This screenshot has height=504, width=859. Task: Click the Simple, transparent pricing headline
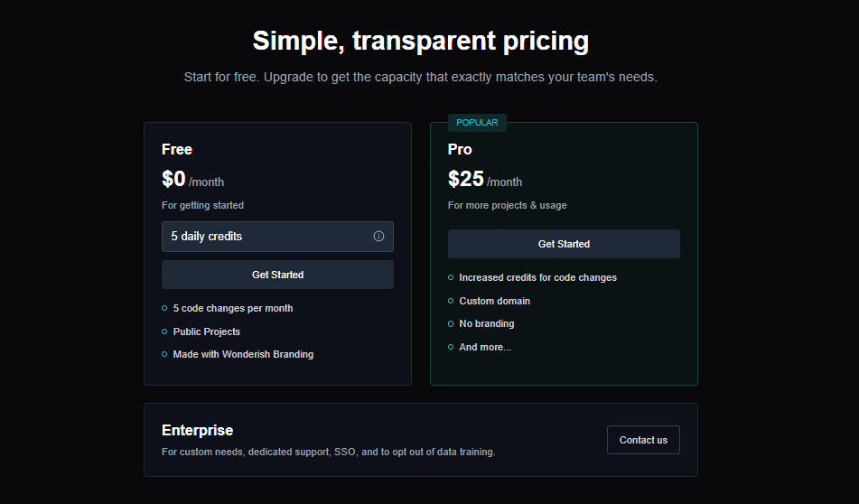(421, 41)
